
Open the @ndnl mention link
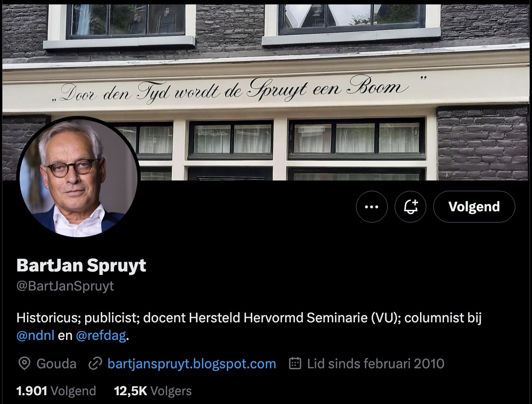35,336
